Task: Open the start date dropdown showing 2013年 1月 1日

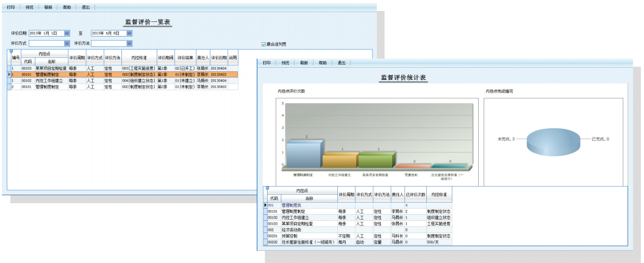Action: tap(67, 33)
